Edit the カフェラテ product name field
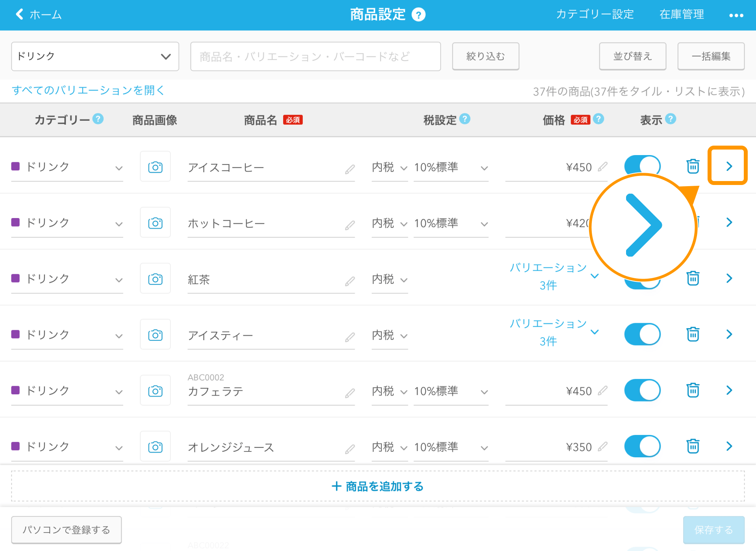Screen dimensions: 756x551 (x=271, y=392)
